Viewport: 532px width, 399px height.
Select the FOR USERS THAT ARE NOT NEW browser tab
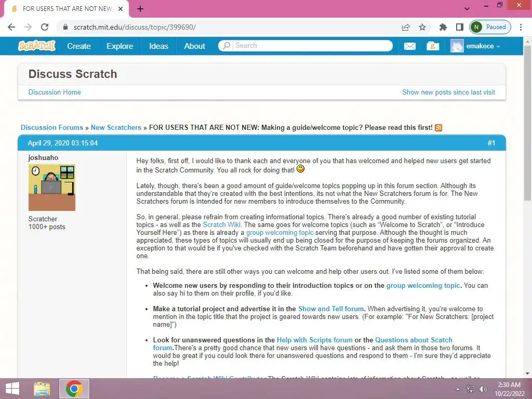click(66, 9)
